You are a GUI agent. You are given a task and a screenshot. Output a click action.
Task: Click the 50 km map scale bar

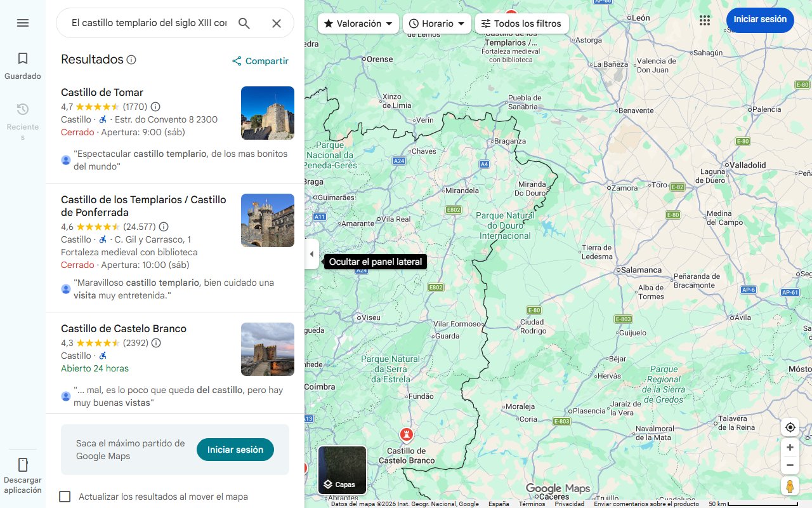tap(754, 504)
